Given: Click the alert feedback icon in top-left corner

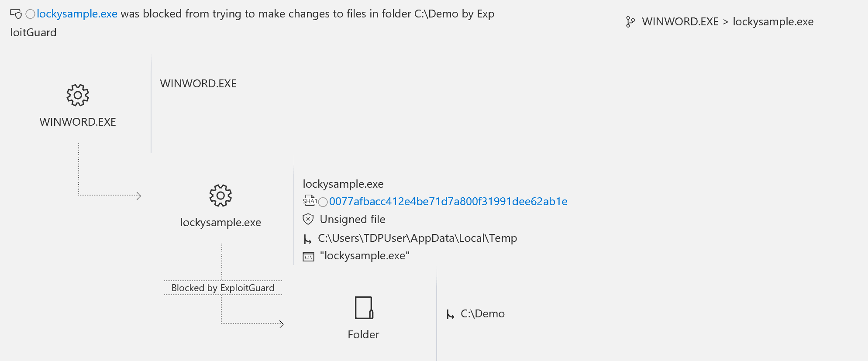Looking at the screenshot, I should [x=16, y=13].
